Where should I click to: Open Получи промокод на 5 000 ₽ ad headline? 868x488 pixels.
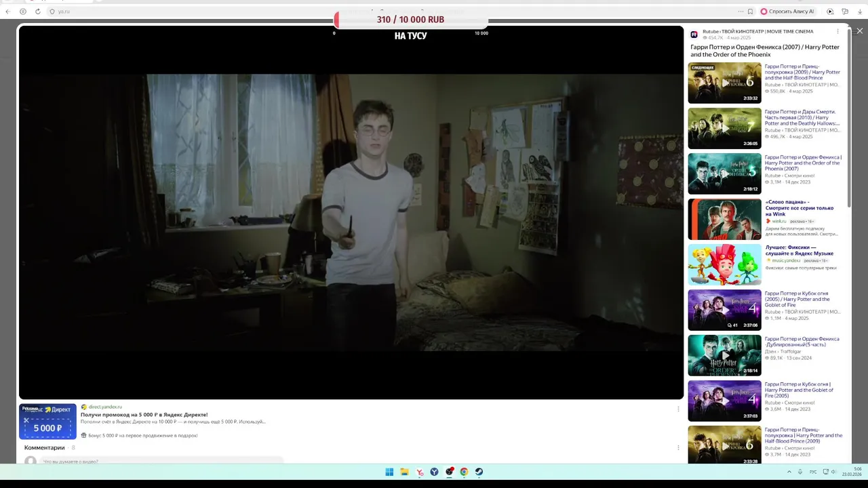click(144, 414)
